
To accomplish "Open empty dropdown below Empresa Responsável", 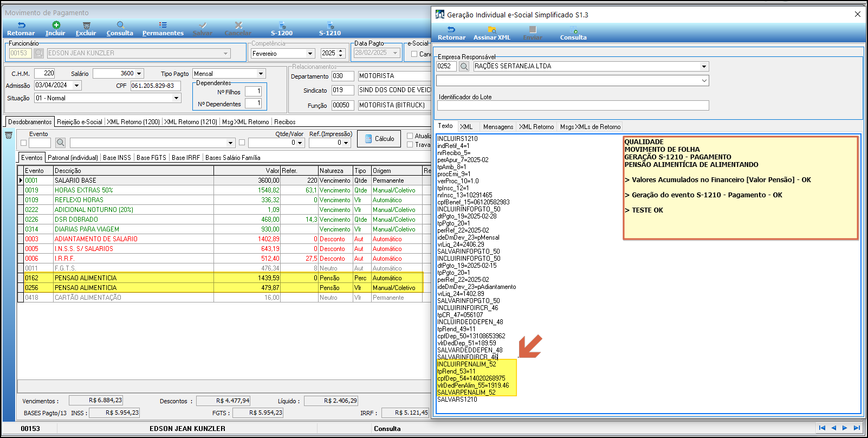I will pyautogui.click(x=704, y=81).
